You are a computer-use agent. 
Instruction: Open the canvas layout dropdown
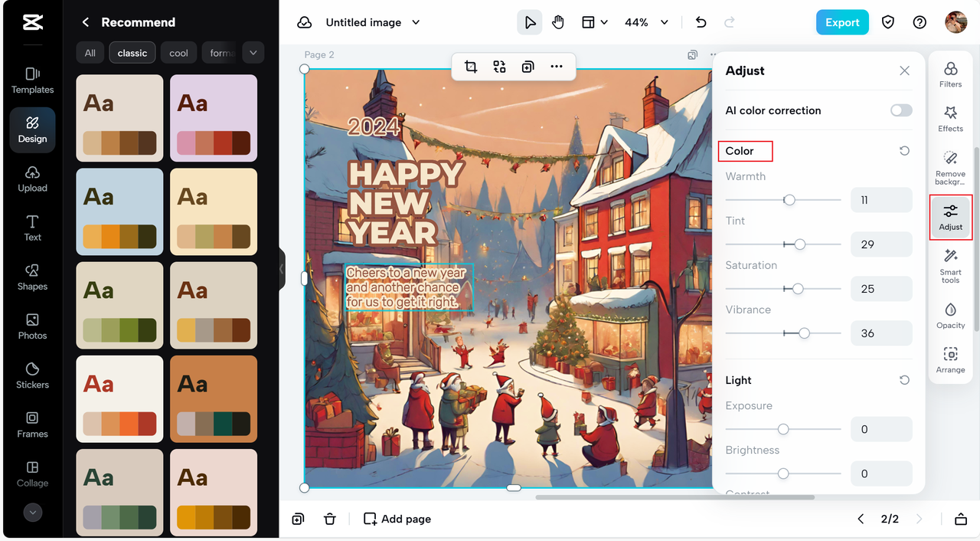(595, 22)
